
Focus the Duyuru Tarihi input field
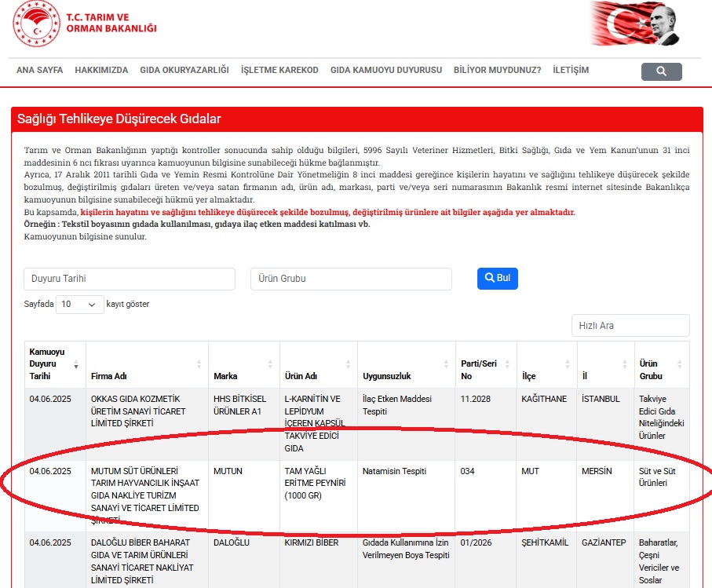coord(130,279)
